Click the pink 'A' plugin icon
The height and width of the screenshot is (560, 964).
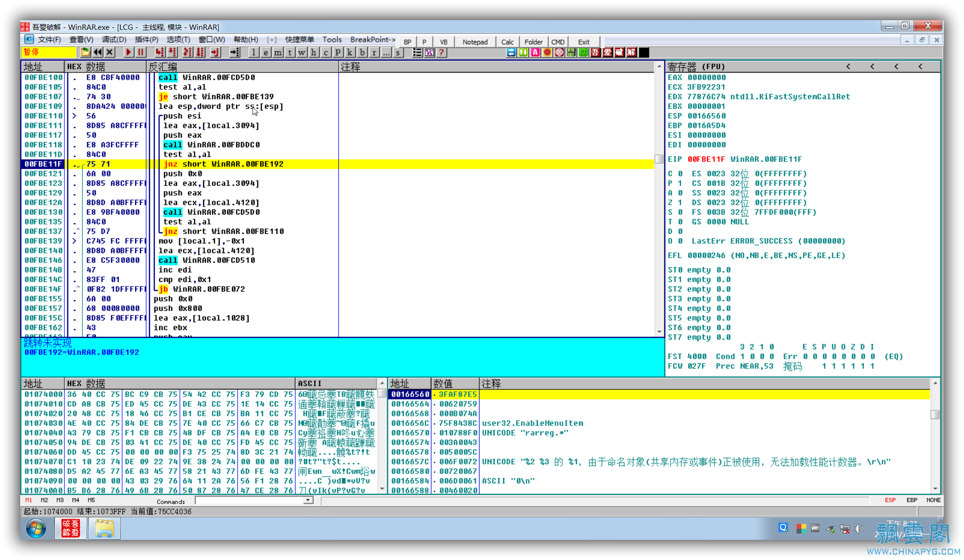click(535, 52)
